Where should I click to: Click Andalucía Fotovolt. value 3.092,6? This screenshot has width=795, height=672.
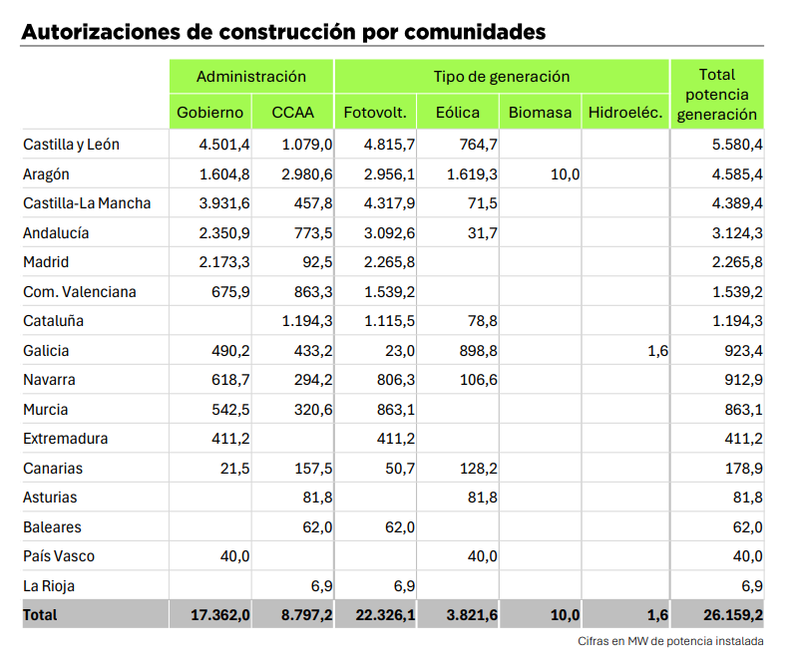point(389,233)
